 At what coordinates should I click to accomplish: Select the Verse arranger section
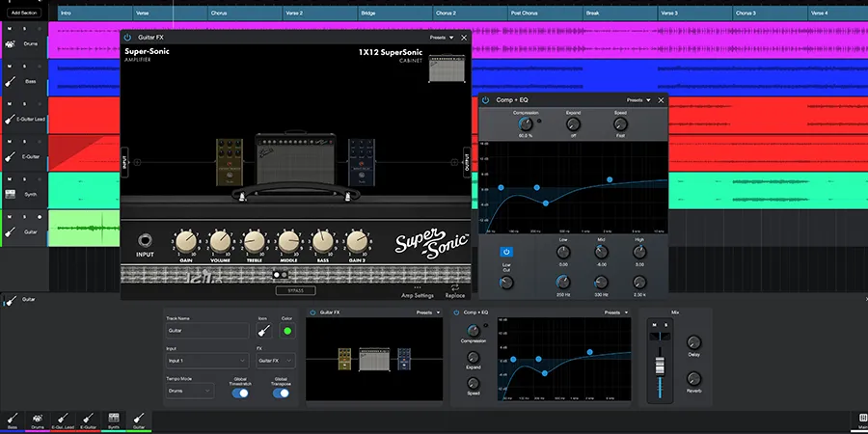point(171,14)
